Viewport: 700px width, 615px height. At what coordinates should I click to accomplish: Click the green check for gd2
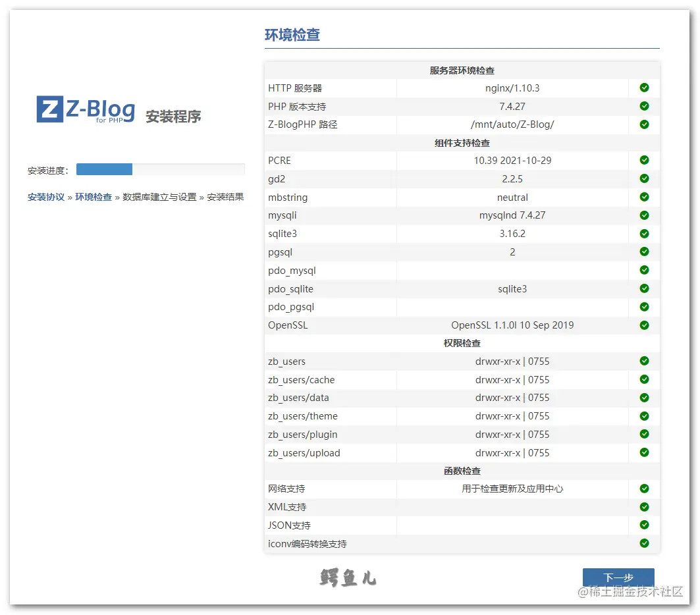click(x=644, y=178)
